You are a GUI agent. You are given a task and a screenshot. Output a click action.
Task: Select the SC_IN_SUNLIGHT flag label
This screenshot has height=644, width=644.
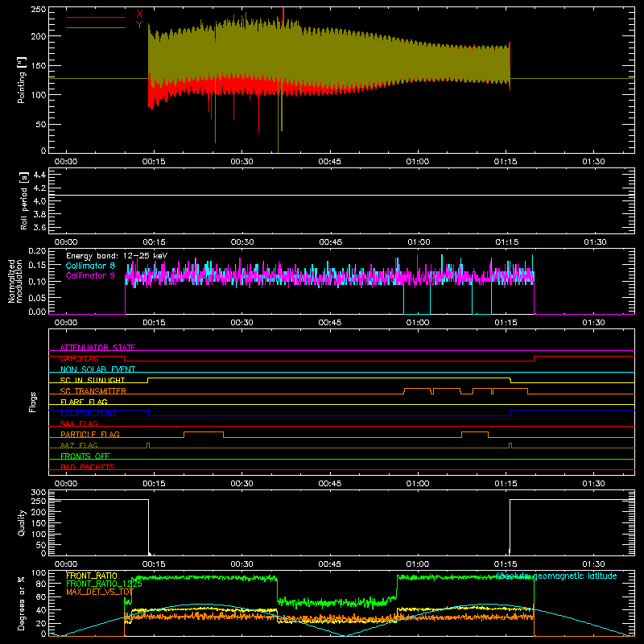pos(93,380)
